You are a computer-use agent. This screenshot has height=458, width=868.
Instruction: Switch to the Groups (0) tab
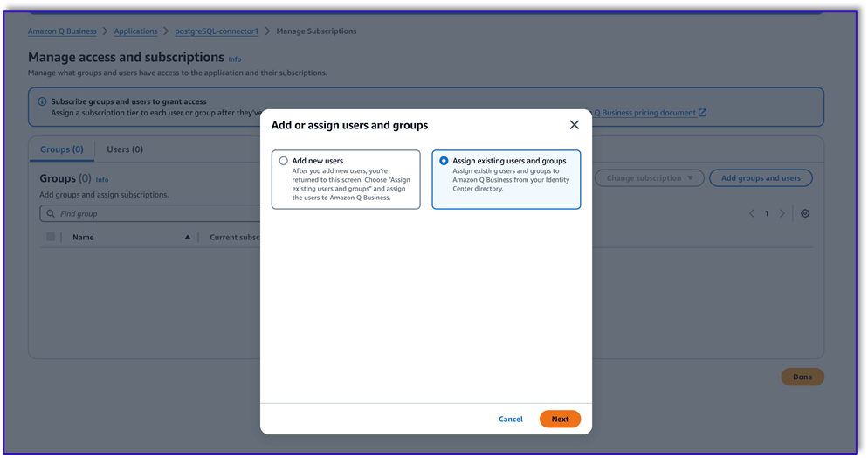(61, 149)
